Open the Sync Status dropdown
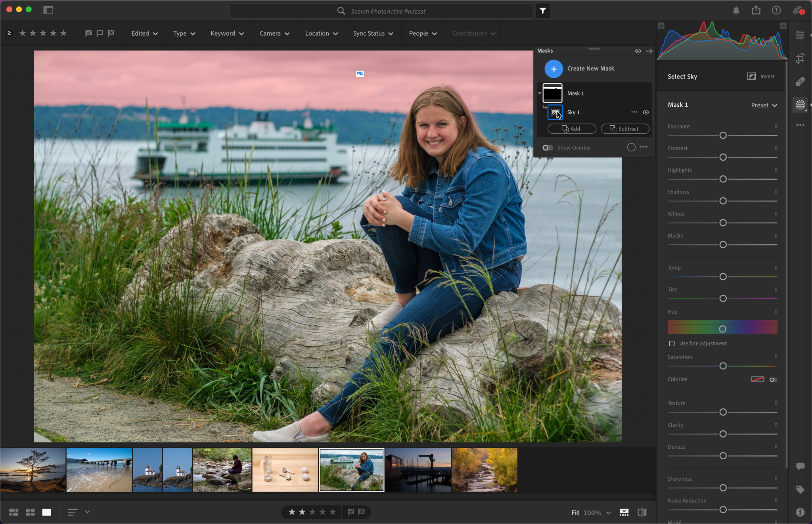 [373, 33]
